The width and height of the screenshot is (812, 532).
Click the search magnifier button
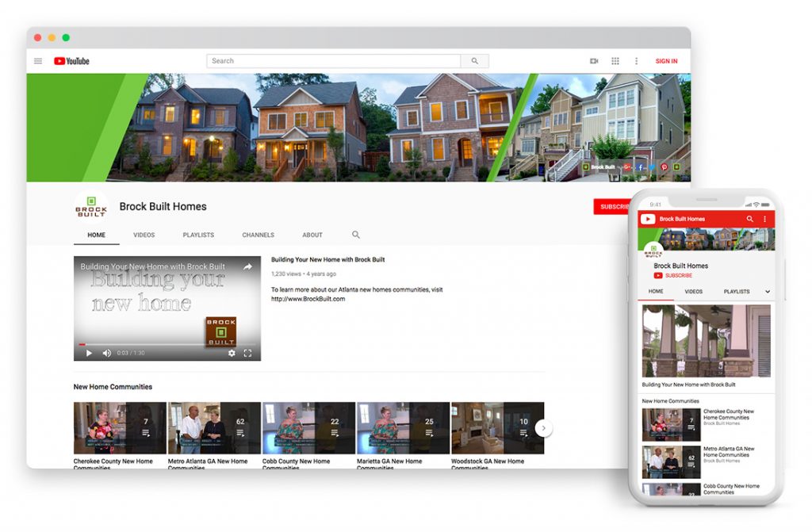coord(474,61)
